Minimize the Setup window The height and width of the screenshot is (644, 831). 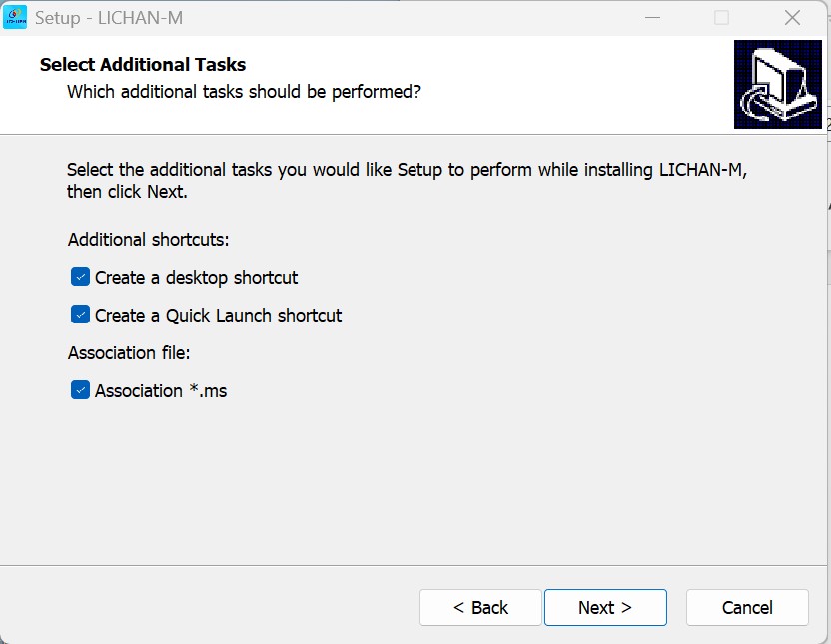[652, 18]
